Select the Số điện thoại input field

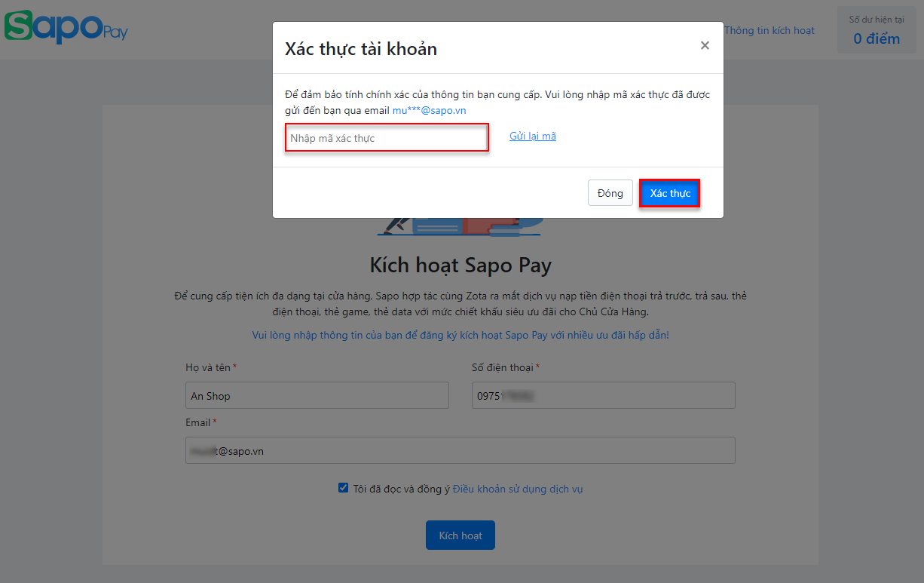coord(604,395)
